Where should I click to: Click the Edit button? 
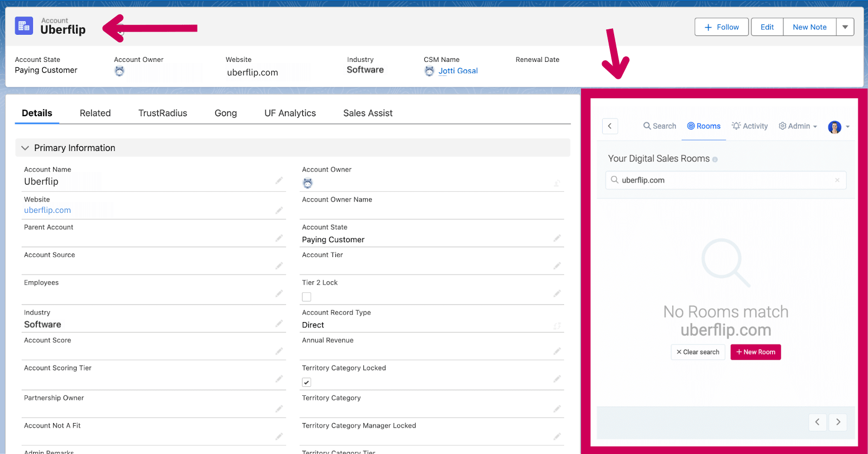coord(767,27)
